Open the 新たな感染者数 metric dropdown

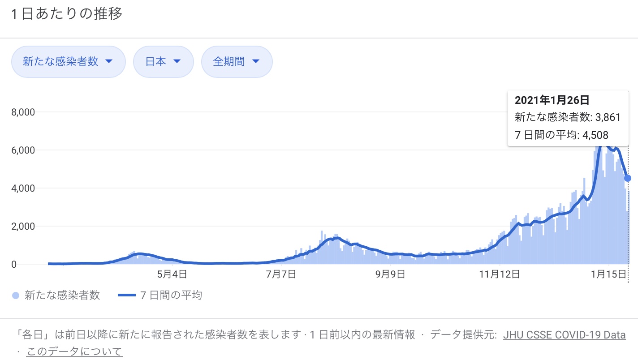68,62
